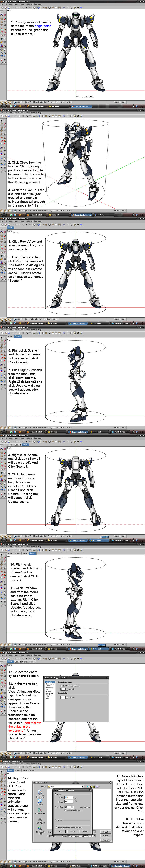Open the Help menu in SpinAnim window
Screen dimensions: 145x868
coord(40,764)
